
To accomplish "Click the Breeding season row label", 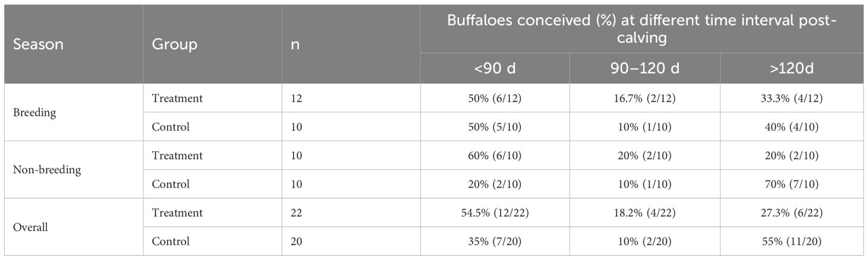I will pos(34,113).
